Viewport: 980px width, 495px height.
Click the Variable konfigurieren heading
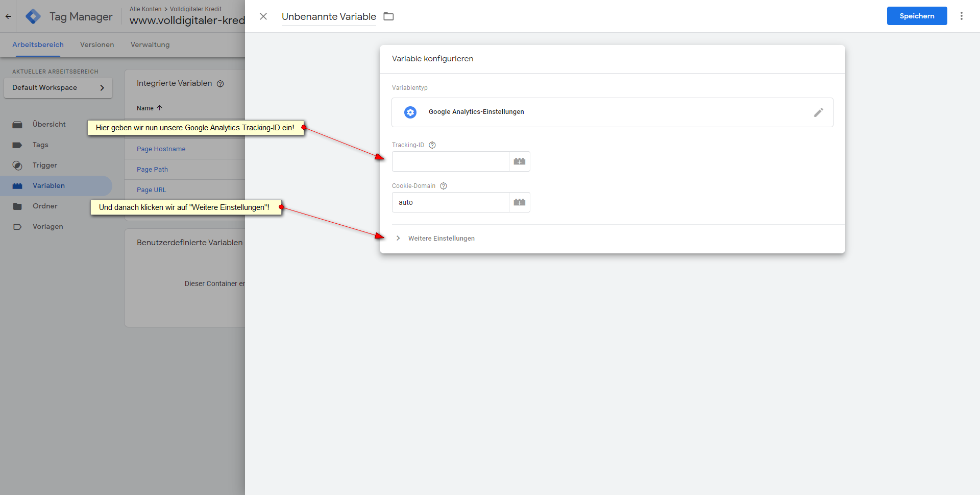(432, 59)
